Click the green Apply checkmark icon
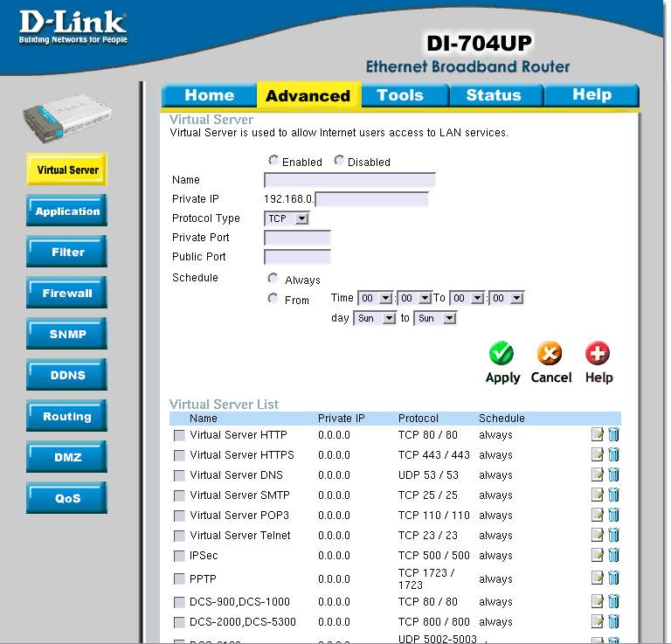671x644 pixels. 502,353
